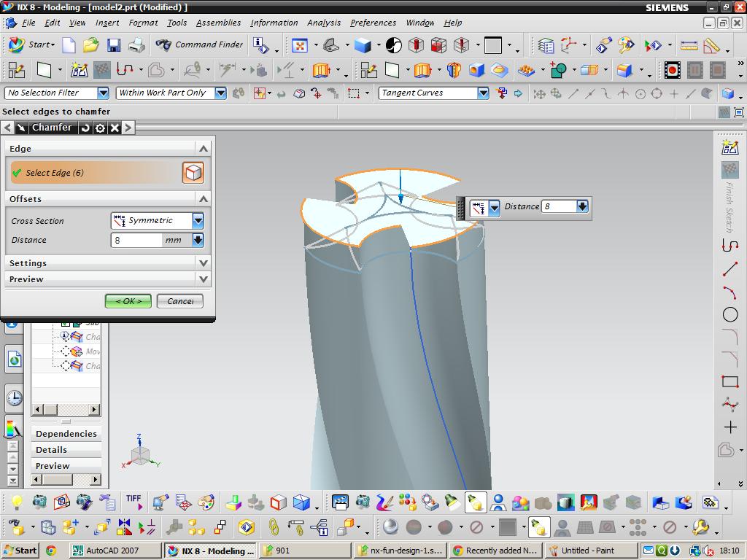Select the Measure Distance ruler icon

(x=689, y=45)
